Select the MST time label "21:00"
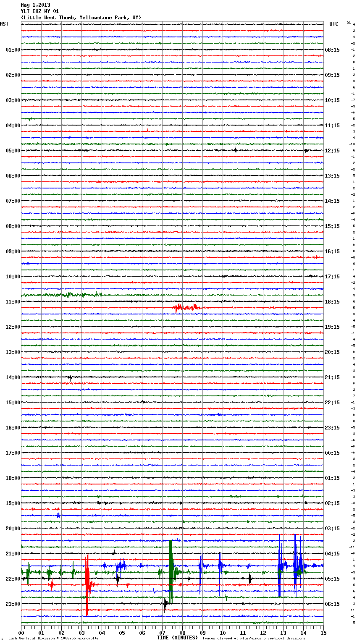The width and height of the screenshot is (357, 644). pos(13,554)
